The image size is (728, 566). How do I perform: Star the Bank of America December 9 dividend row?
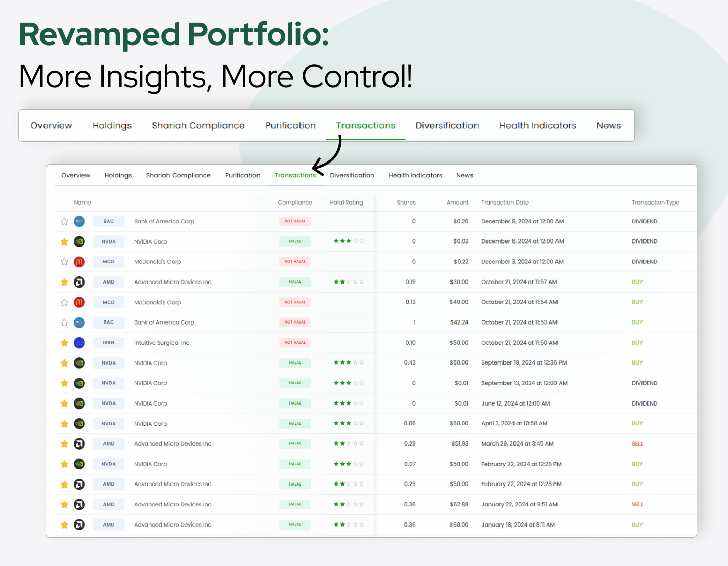point(64,221)
